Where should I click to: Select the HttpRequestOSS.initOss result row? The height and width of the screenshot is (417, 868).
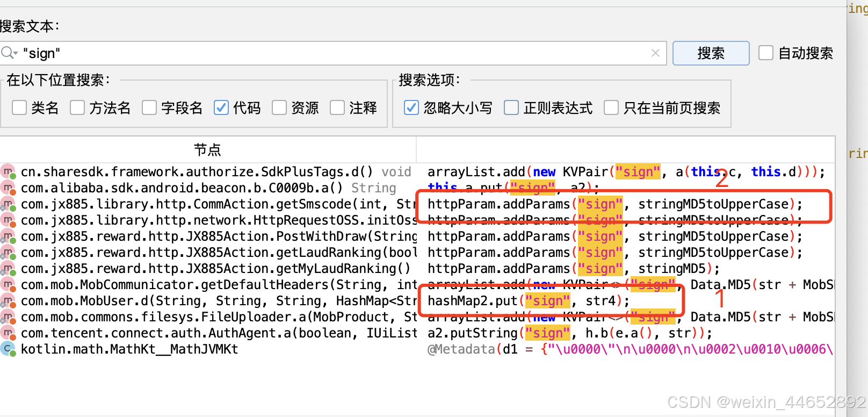(x=417, y=220)
